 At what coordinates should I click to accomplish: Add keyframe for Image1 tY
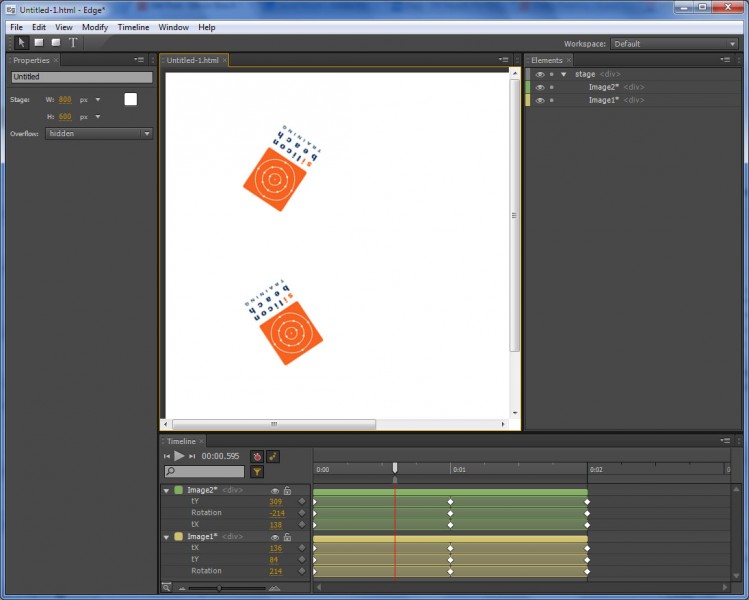coord(301,559)
